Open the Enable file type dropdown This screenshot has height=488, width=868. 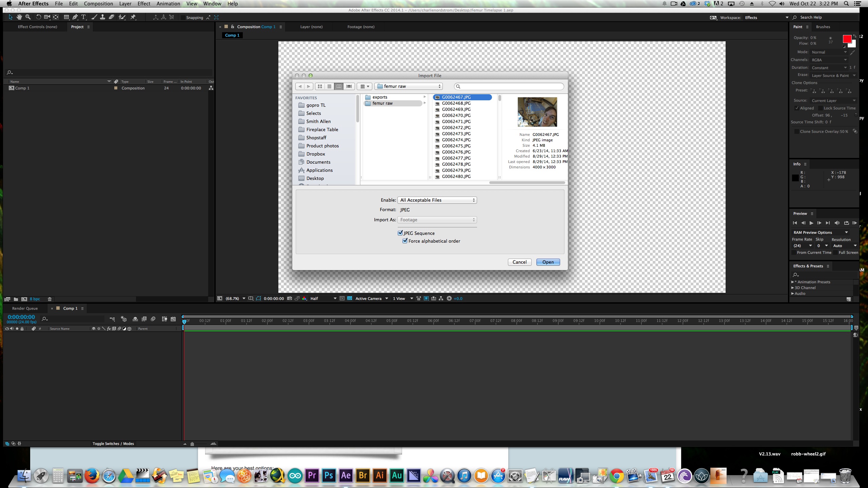click(x=437, y=200)
